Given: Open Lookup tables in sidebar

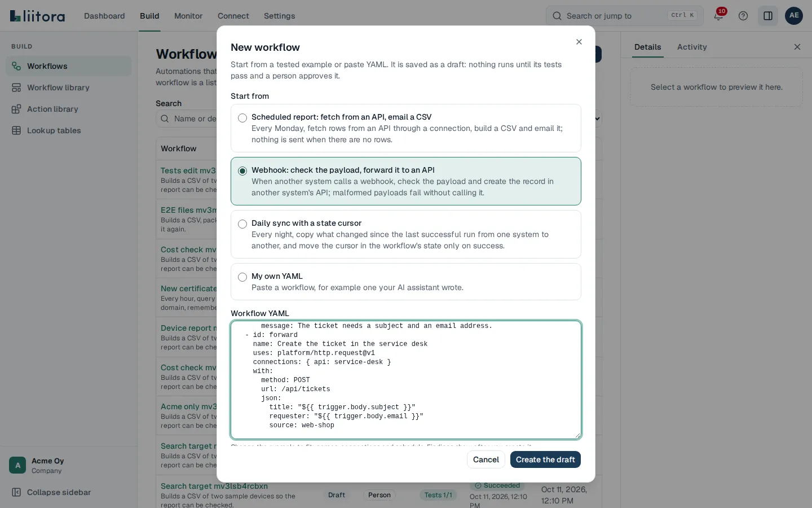Looking at the screenshot, I should 69,130.
